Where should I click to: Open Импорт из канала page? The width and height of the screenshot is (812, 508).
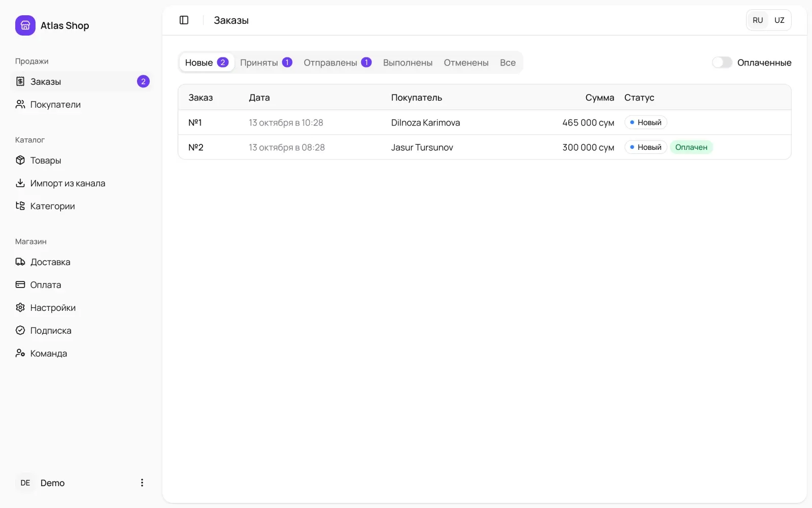81,183
